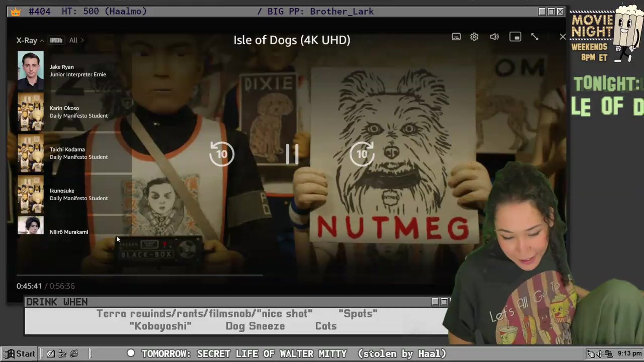Open the All X-Ray view
644x362 pixels.
pos(76,40)
